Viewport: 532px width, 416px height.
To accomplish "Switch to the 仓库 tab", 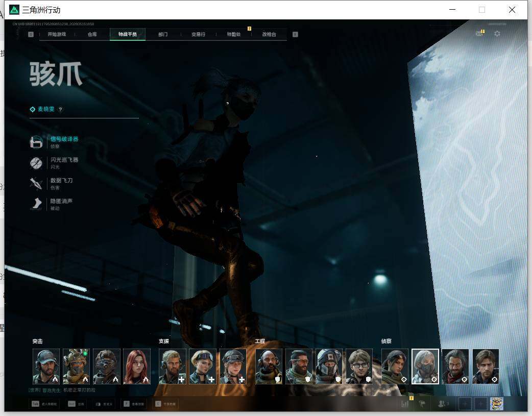I will coord(92,34).
